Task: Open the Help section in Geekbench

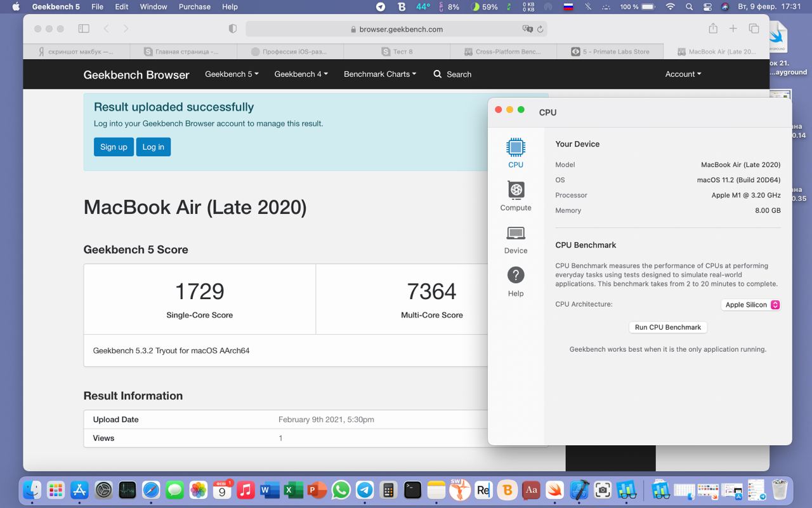Action: (516, 282)
